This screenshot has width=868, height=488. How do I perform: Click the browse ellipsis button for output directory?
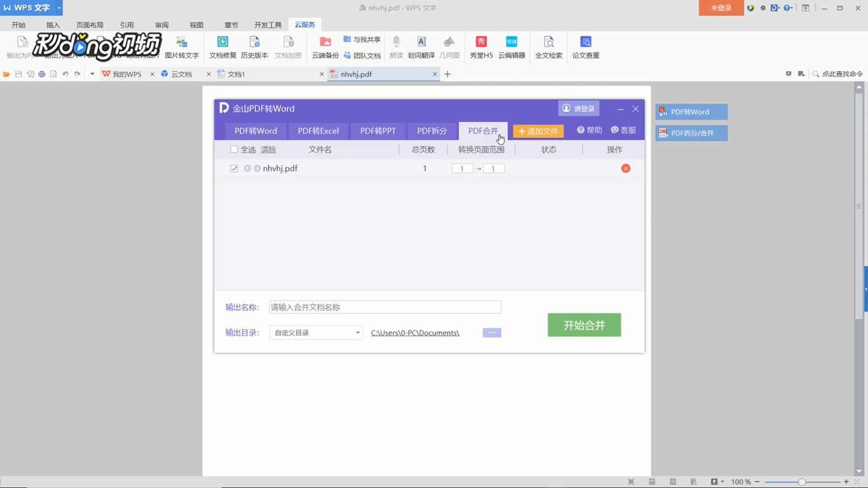click(x=492, y=332)
